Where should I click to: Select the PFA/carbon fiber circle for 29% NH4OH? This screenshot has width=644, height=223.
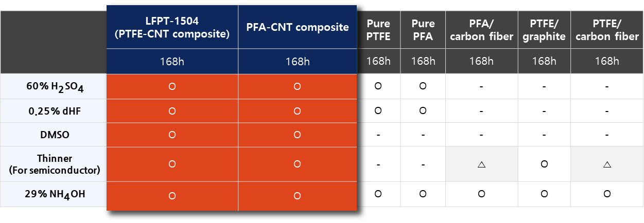481,194
